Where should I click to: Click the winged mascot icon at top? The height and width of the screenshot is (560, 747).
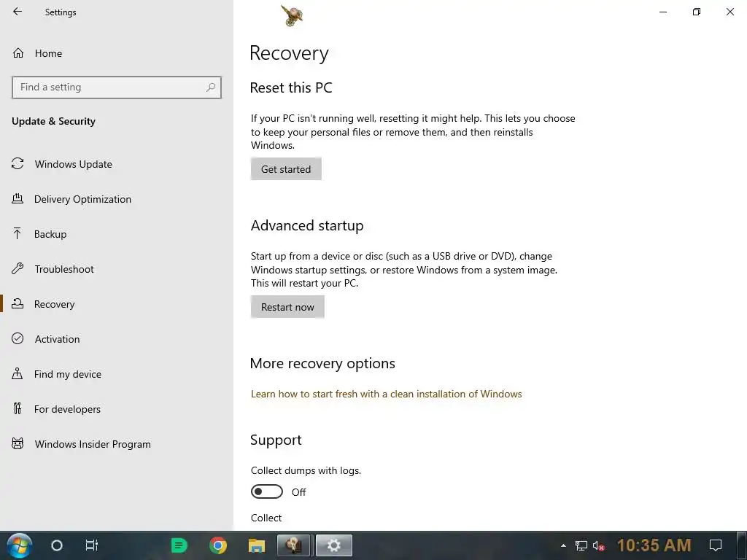coord(292,15)
